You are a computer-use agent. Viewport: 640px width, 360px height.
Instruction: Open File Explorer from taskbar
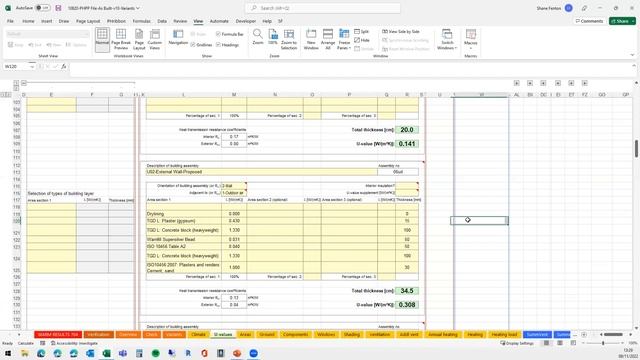point(25,353)
